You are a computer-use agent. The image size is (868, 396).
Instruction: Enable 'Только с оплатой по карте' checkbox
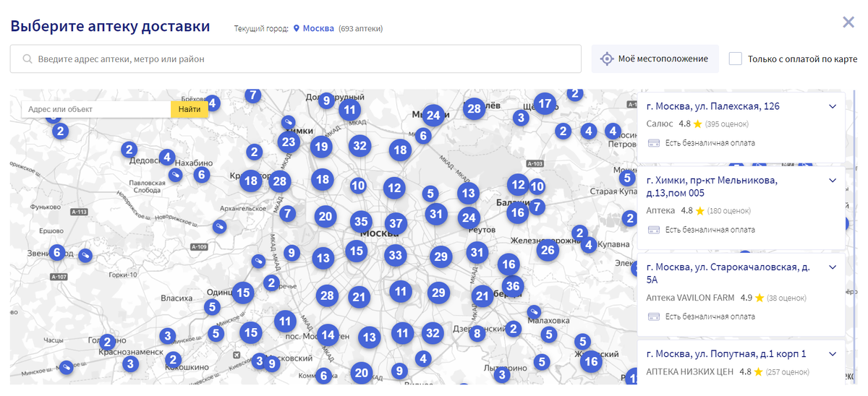point(736,59)
